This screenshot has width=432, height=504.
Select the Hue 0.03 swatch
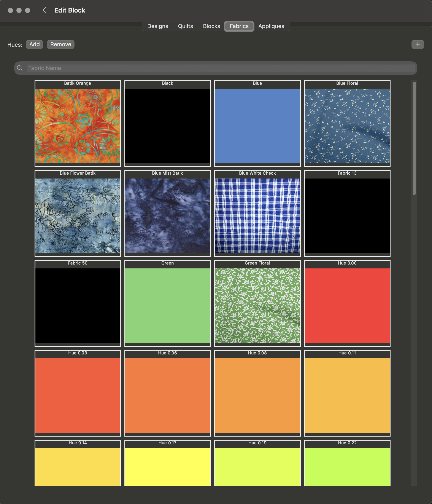click(x=78, y=393)
